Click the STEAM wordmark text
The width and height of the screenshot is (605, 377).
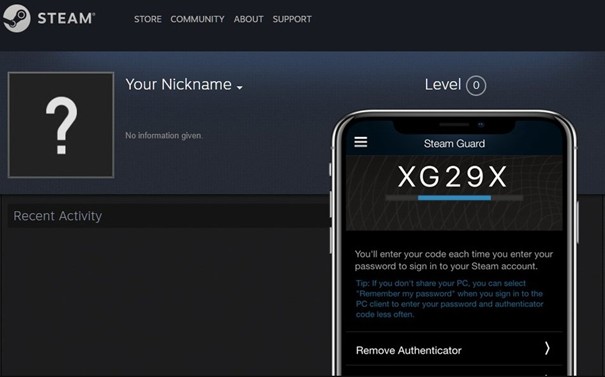[x=66, y=18]
